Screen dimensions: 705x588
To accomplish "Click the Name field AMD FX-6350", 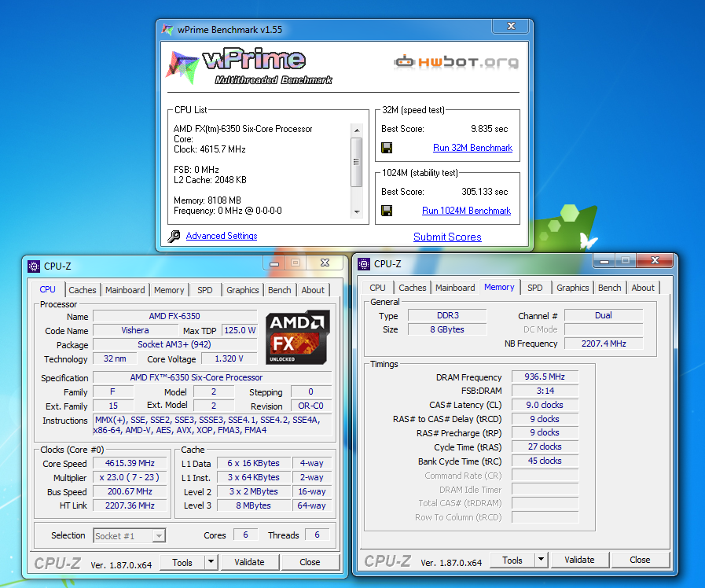I will pos(174,316).
